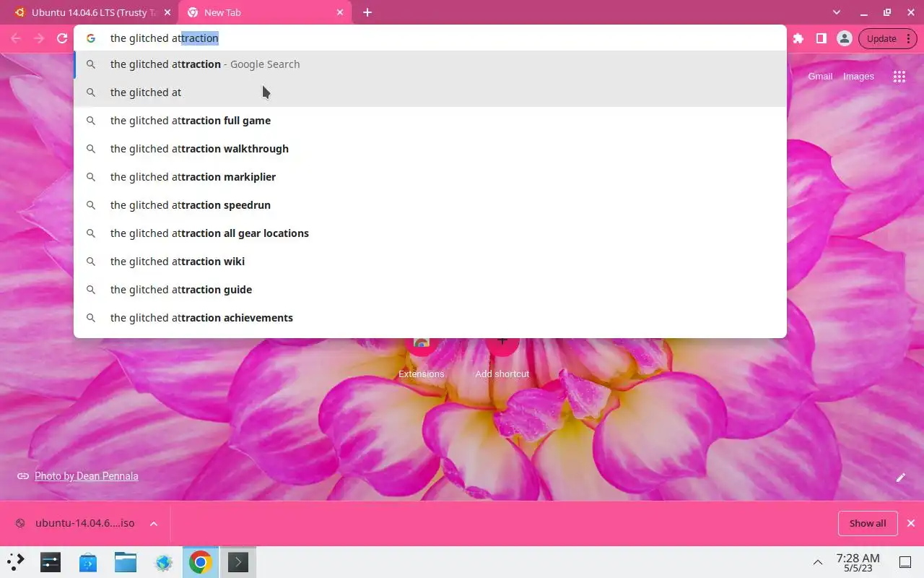
Task: Reload the page with the refresh icon
Action: [62, 38]
